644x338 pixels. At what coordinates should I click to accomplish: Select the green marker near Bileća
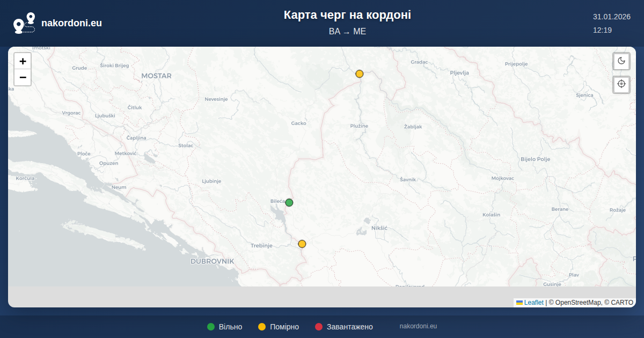pyautogui.click(x=289, y=202)
